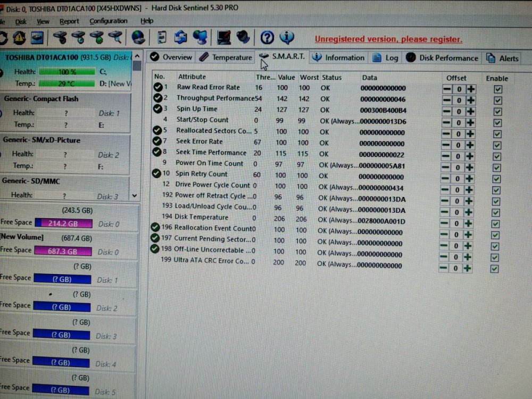This screenshot has width=532, height=399.
Task: Select the Seek Error Rate attribute row
Action: pyautogui.click(x=199, y=142)
